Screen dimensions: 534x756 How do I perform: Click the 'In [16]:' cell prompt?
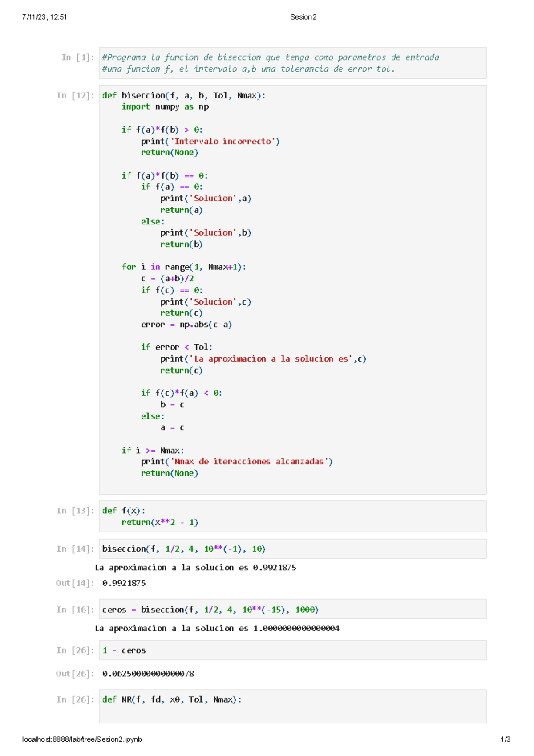coord(75,610)
